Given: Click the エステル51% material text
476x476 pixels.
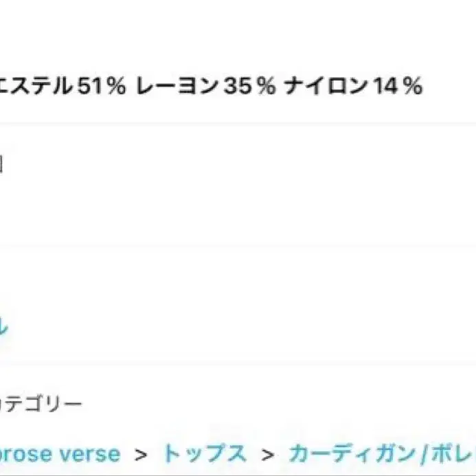Looking at the screenshot, I should [63, 87].
